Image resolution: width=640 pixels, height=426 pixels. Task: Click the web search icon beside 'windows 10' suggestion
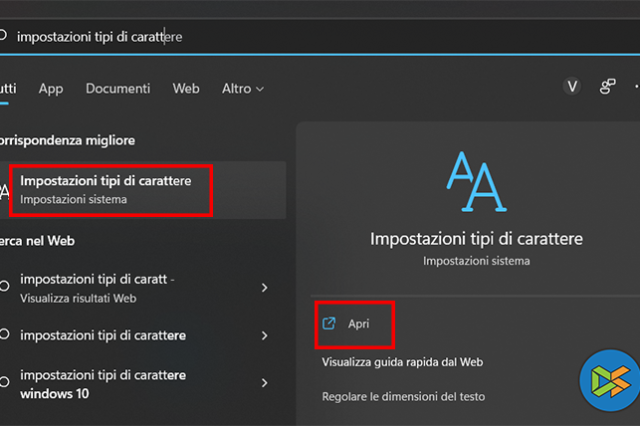[4, 383]
